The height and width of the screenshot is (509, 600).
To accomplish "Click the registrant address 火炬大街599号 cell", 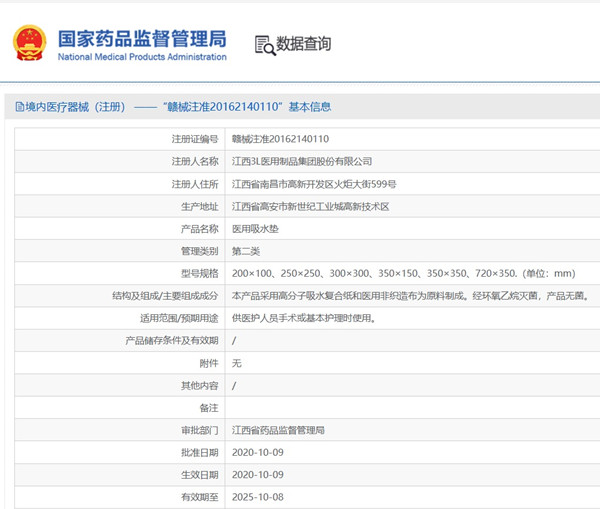I will pyautogui.click(x=314, y=184).
